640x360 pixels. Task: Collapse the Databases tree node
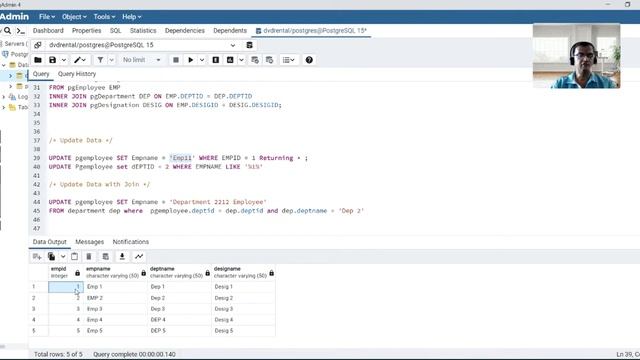4,65
